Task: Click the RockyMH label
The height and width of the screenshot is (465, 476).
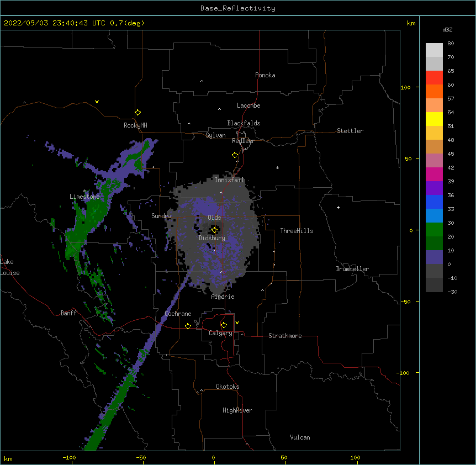Action: point(135,125)
